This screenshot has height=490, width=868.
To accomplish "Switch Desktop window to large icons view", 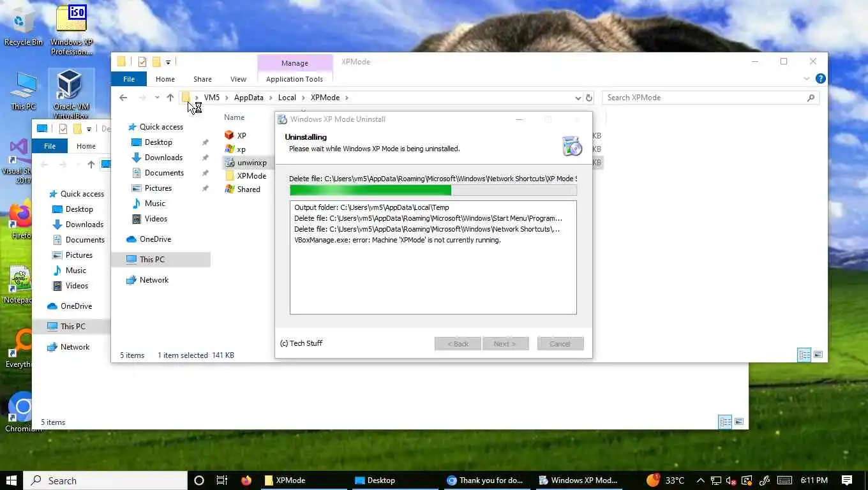I will click(x=739, y=422).
